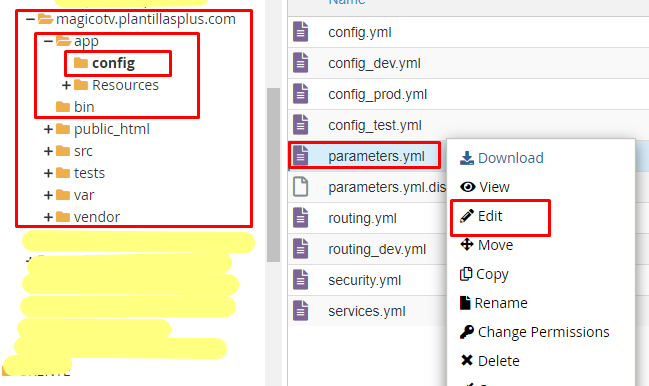Select magicotv.plantillasplus.com root folder label

click(x=146, y=19)
